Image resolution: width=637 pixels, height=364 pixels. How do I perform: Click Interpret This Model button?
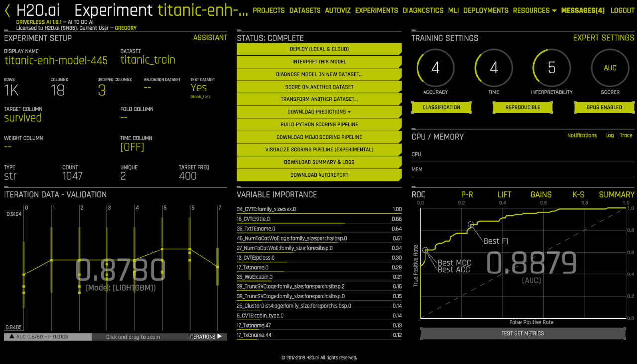pyautogui.click(x=319, y=62)
